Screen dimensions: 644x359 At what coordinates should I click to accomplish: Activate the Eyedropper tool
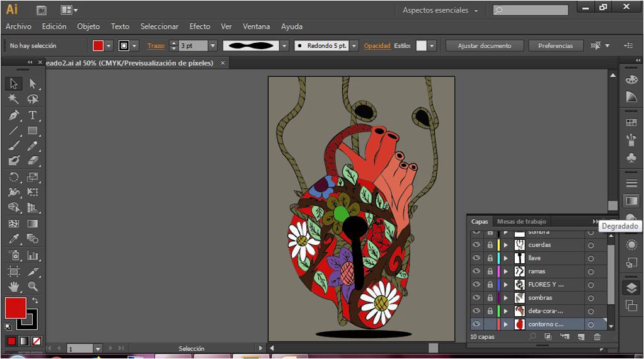pyautogui.click(x=14, y=239)
